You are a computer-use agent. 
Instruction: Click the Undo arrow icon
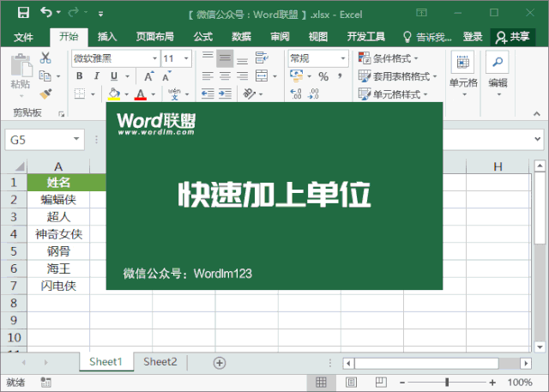(x=46, y=13)
